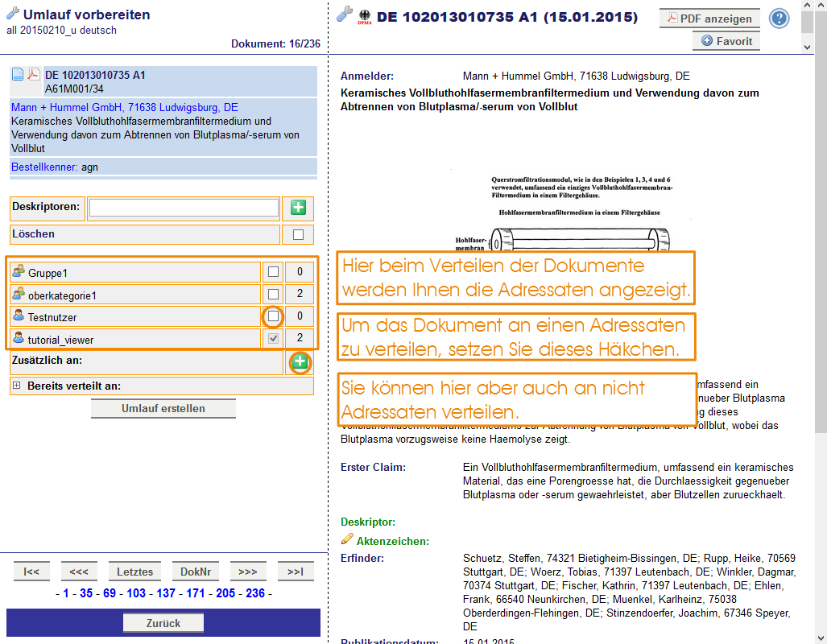
Task: Jump to document 205 link
Action: click(x=225, y=593)
